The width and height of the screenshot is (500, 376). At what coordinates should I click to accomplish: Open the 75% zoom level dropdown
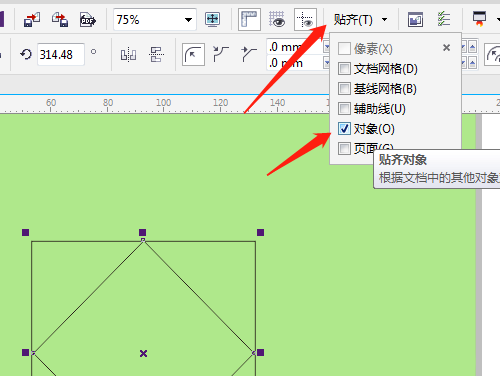[x=188, y=20]
